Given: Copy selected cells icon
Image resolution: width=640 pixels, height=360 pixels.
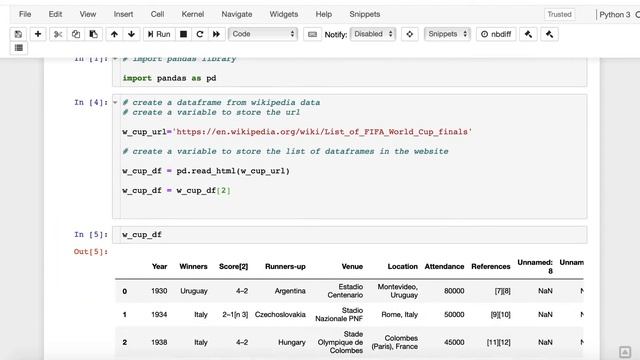Looking at the screenshot, I should point(76,34).
